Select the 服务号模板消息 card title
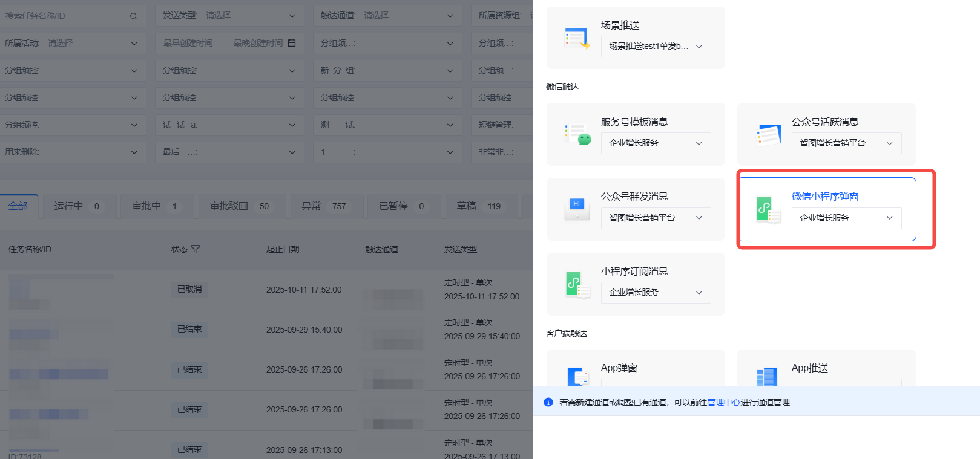This screenshot has height=459, width=980. click(634, 122)
